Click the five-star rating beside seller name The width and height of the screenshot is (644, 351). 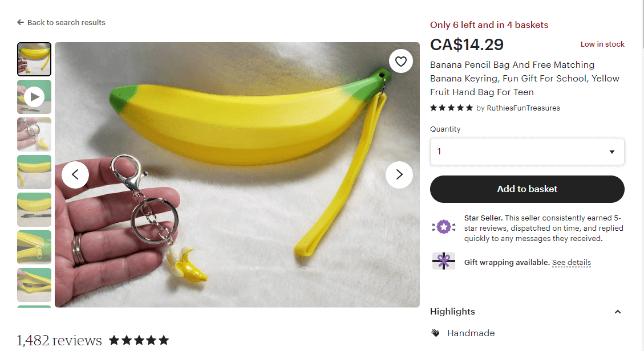tap(451, 108)
